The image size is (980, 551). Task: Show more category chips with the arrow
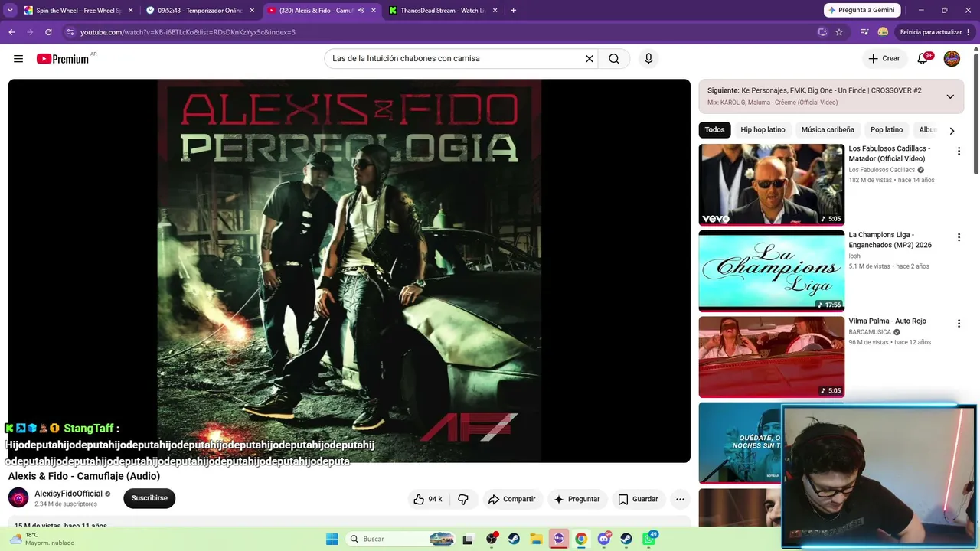[952, 130]
